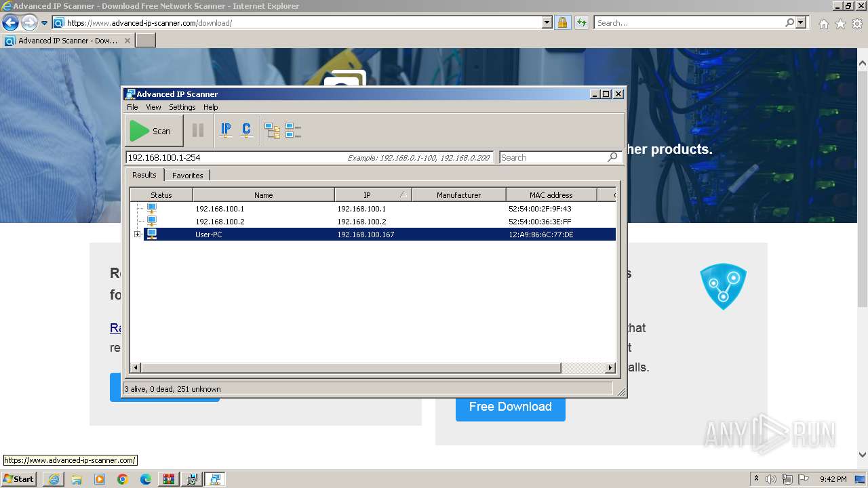Launch Google Chrome from taskbar
This screenshot has height=488, width=868.
point(123,479)
